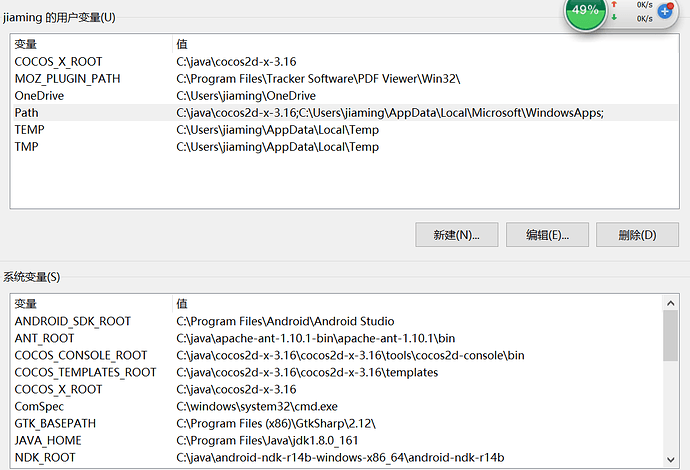Viewport: 690px width, 470px height.
Task: Click value C:\Program Files\Tracker Software\PDF Viewer\Win32\
Action: coord(318,79)
